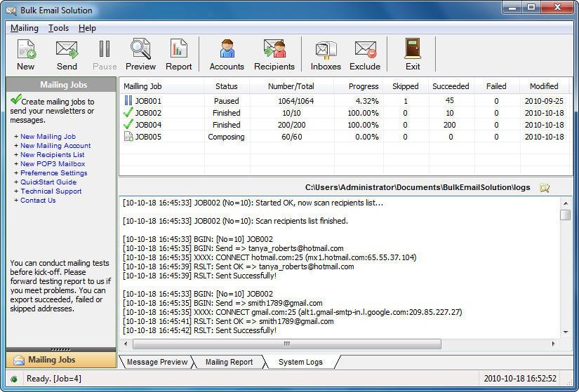
Task: Switch to the Mailing Report tab
Action: pyautogui.click(x=229, y=362)
